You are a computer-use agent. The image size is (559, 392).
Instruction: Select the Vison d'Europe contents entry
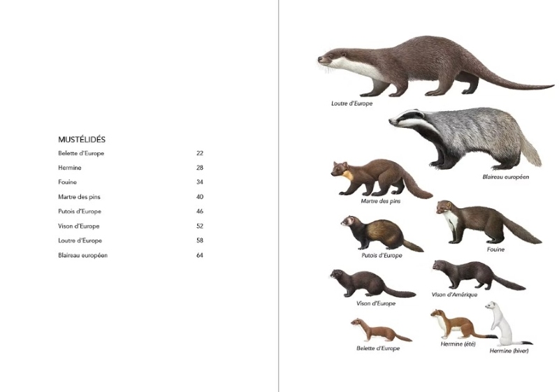click(x=79, y=226)
